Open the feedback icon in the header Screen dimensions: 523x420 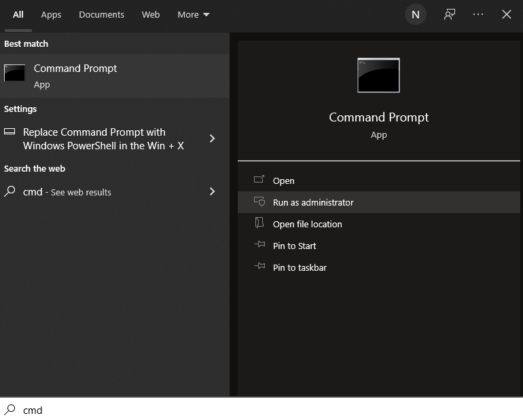[x=450, y=14]
